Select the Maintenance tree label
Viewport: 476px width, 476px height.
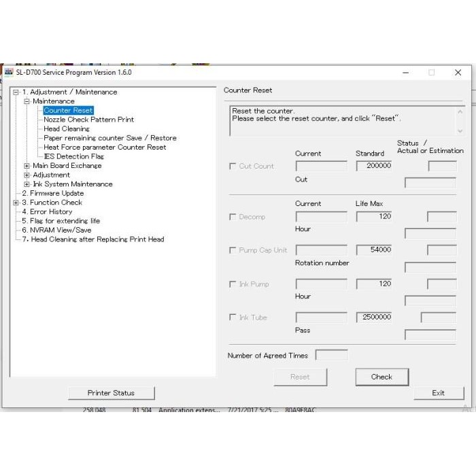(54, 101)
